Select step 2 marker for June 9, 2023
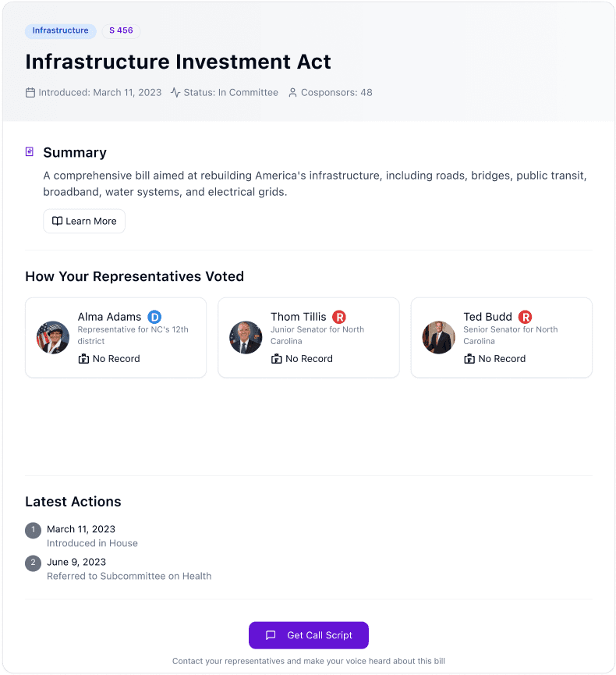Screen dimensions: 616x675 (x=33, y=563)
